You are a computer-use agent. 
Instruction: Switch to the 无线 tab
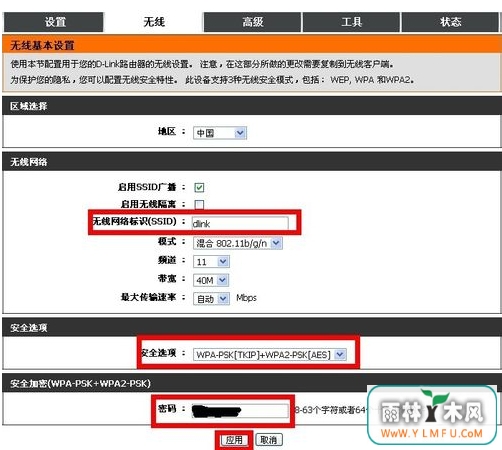click(154, 22)
